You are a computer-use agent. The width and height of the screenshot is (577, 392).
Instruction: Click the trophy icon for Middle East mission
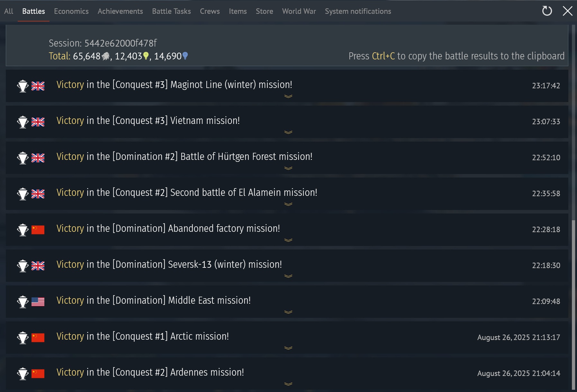[23, 302]
